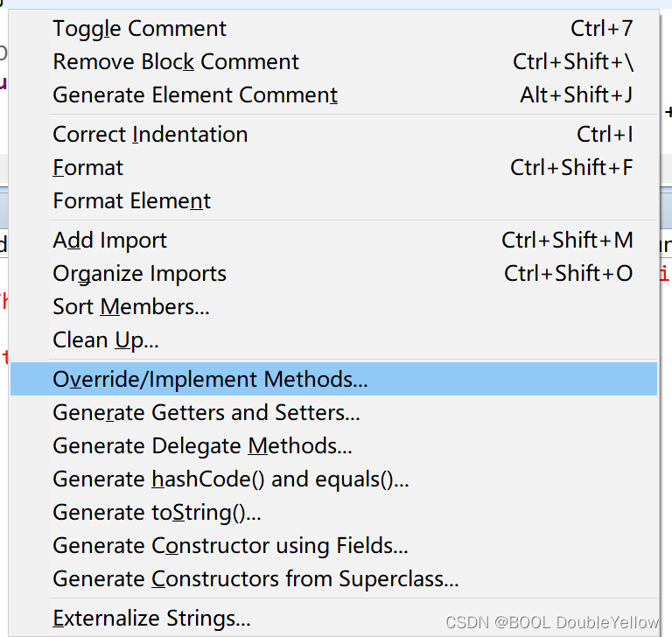Click the Ctrl+Shift+O shortcut label

coord(568,274)
